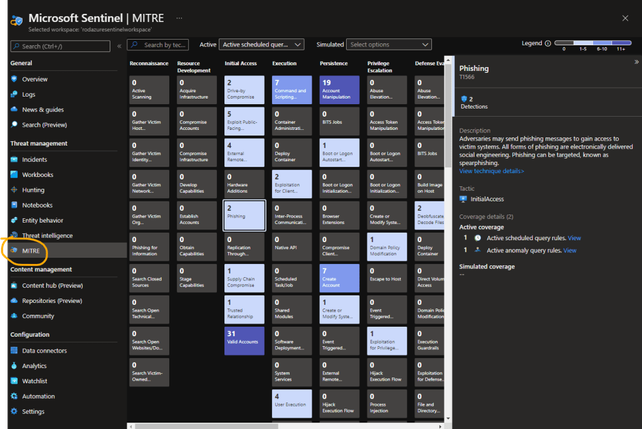Click the Drive-by Compromise tile
The height and width of the screenshot is (429, 642).
(244, 90)
